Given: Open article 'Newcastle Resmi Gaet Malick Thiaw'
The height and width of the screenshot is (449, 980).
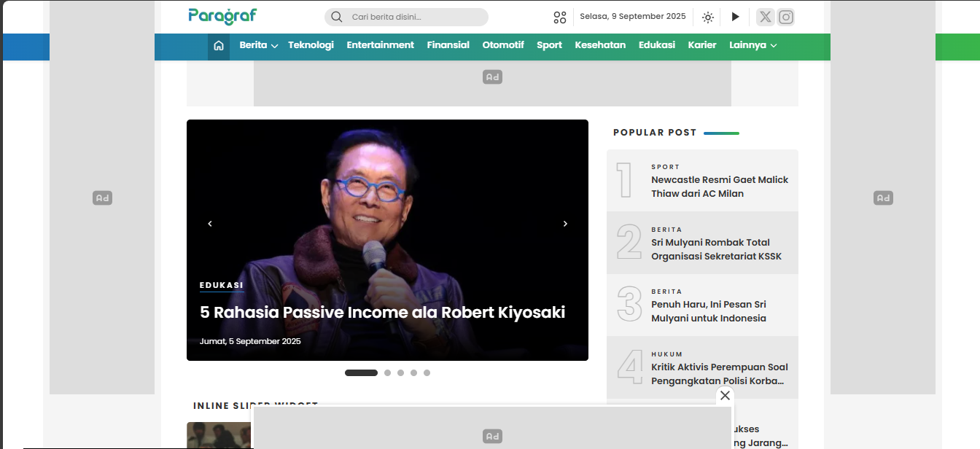Looking at the screenshot, I should [719, 187].
